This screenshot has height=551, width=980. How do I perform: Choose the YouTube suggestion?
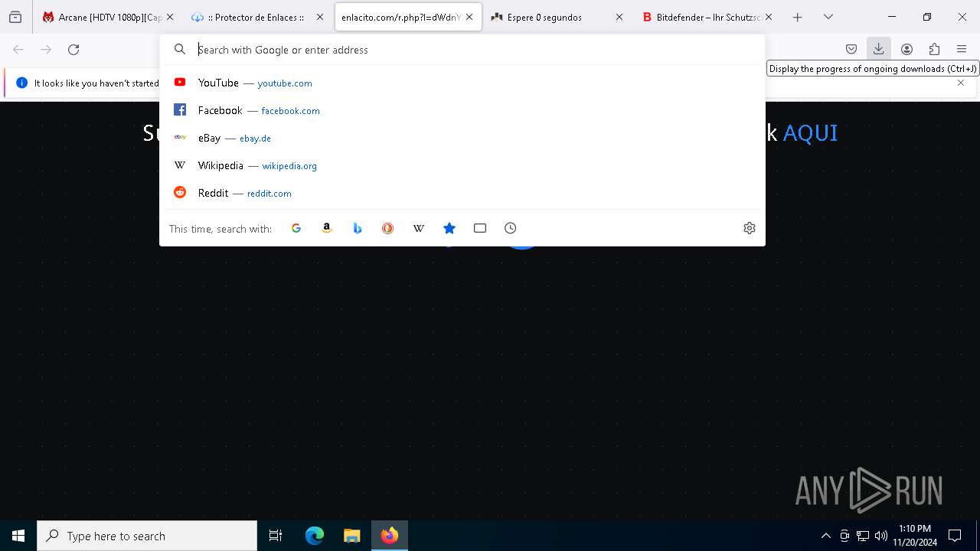pyautogui.click(x=462, y=83)
